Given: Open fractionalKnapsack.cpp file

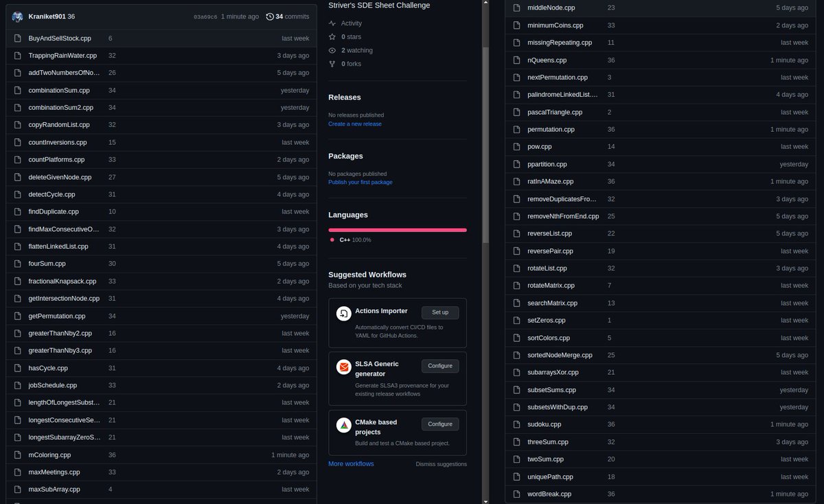Looking at the screenshot, I should tap(62, 282).
